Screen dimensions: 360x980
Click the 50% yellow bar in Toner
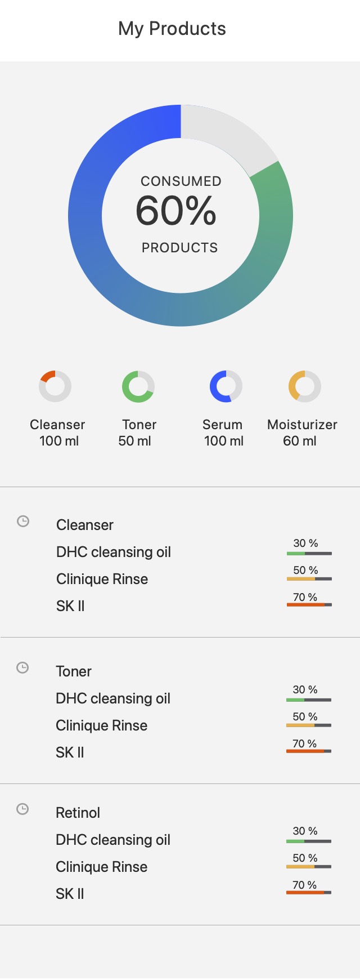pos(309,725)
